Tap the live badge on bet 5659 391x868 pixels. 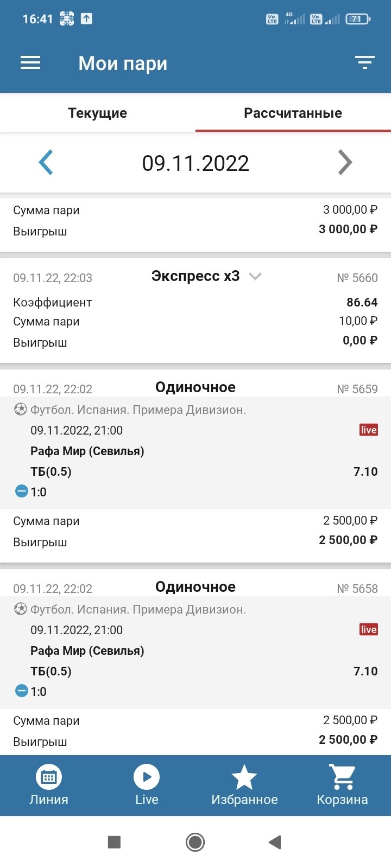[x=368, y=430]
